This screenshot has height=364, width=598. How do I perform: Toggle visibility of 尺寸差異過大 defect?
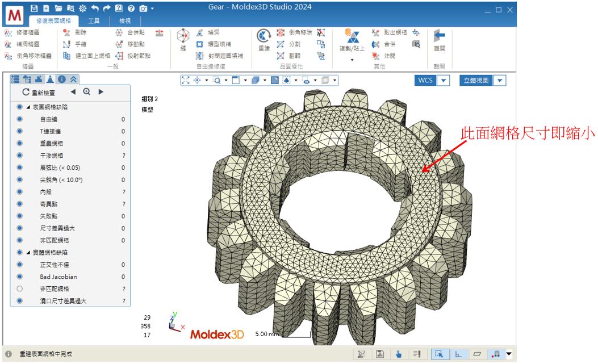point(19,228)
